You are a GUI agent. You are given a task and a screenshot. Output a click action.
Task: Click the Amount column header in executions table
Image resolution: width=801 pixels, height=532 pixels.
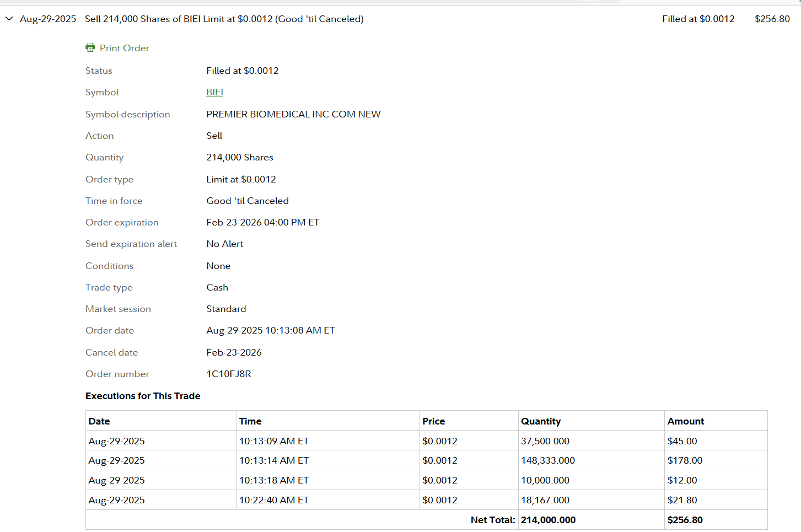tap(686, 421)
